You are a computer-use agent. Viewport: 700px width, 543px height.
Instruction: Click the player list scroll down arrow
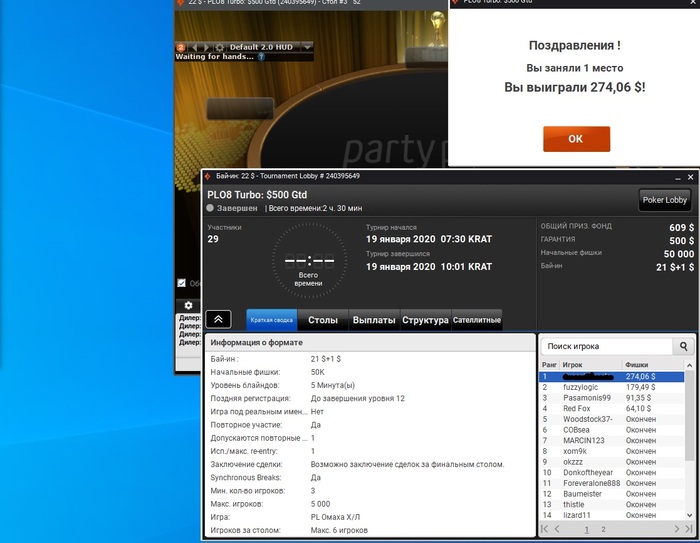pyautogui.click(x=689, y=515)
